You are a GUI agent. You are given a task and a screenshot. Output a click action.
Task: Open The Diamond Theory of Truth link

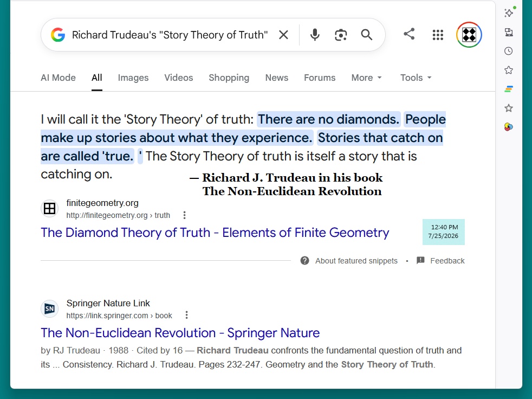[215, 233]
